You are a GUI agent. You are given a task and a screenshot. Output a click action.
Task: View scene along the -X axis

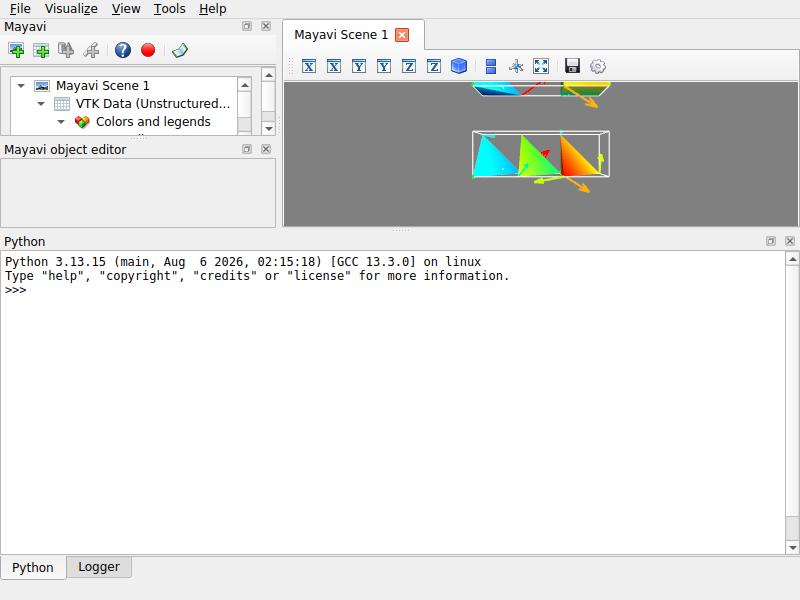tap(309, 66)
